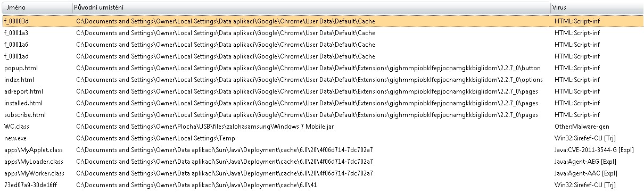Click the \pages path of adreport.html
Viewport: 644px width, 193px height.
point(307,91)
